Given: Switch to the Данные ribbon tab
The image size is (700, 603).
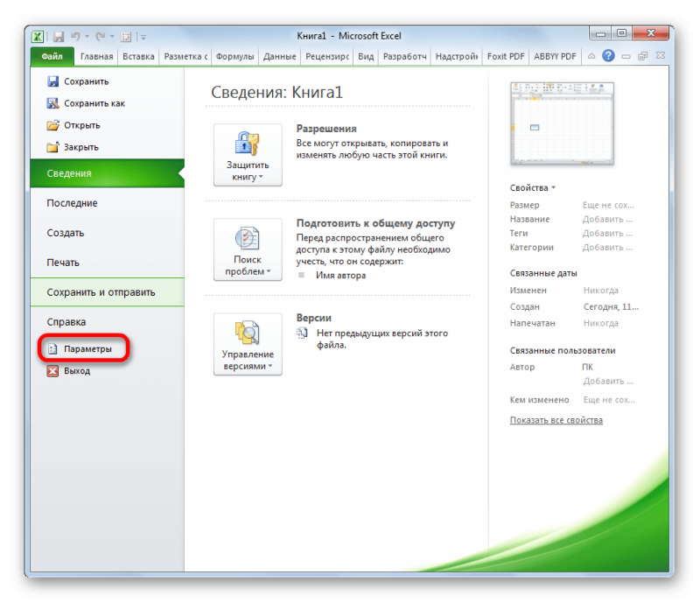Looking at the screenshot, I should click(279, 56).
